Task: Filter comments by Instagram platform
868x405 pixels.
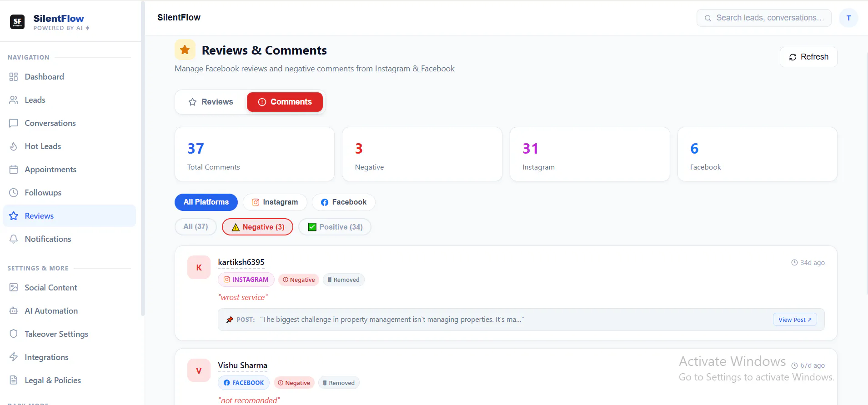Action: point(275,202)
